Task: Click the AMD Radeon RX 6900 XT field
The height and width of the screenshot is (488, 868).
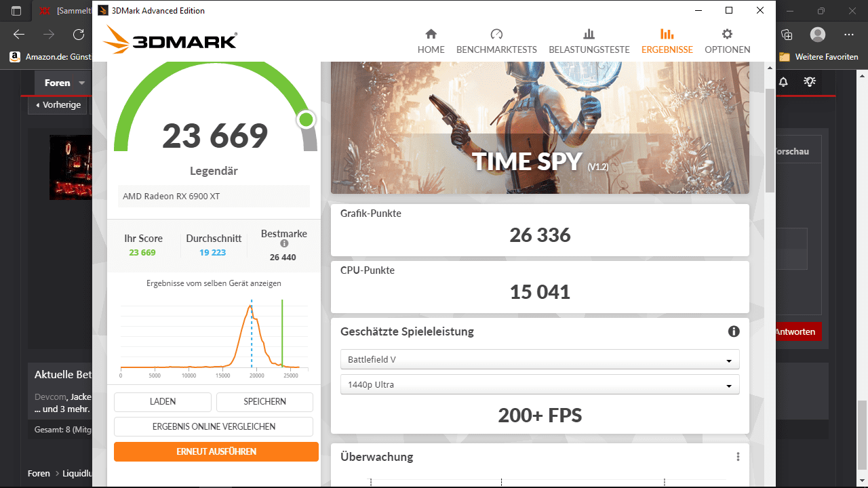Action: (214, 196)
